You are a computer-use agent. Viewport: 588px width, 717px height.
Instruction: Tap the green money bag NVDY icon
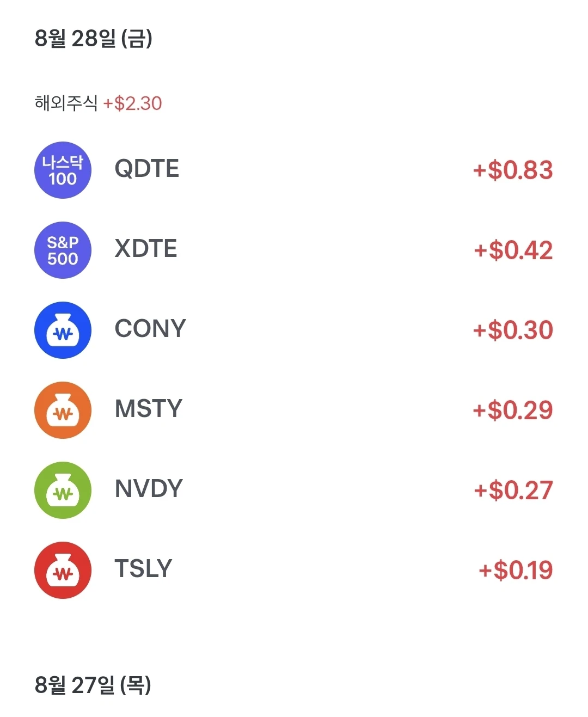coord(63,490)
